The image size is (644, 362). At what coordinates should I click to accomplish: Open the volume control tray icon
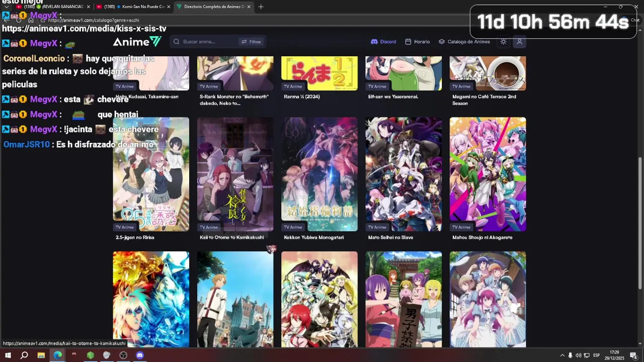click(x=578, y=355)
